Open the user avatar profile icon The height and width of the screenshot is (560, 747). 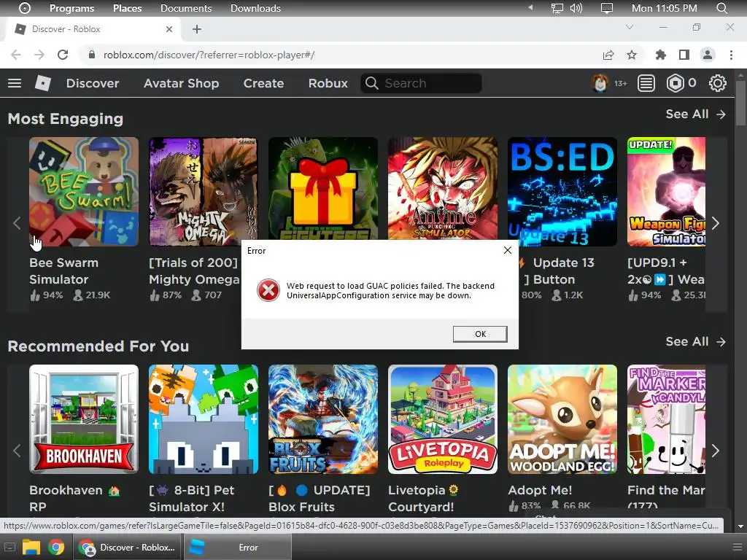[x=600, y=83]
